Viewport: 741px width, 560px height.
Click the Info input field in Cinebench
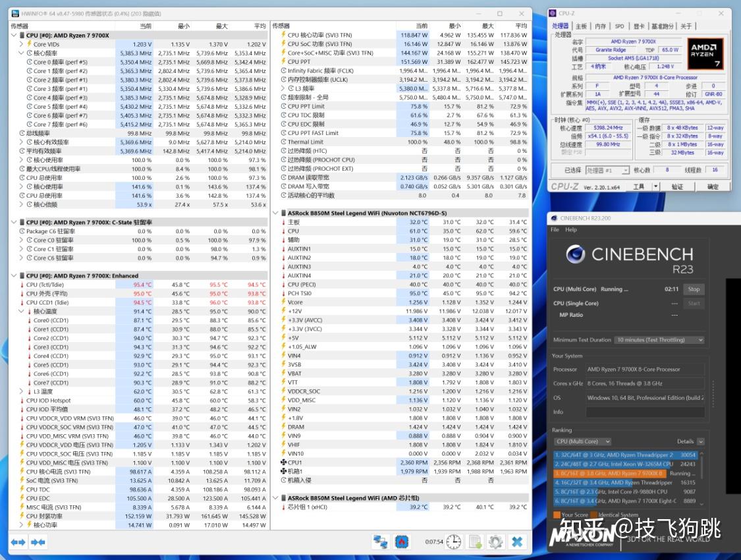pyautogui.click(x=645, y=412)
